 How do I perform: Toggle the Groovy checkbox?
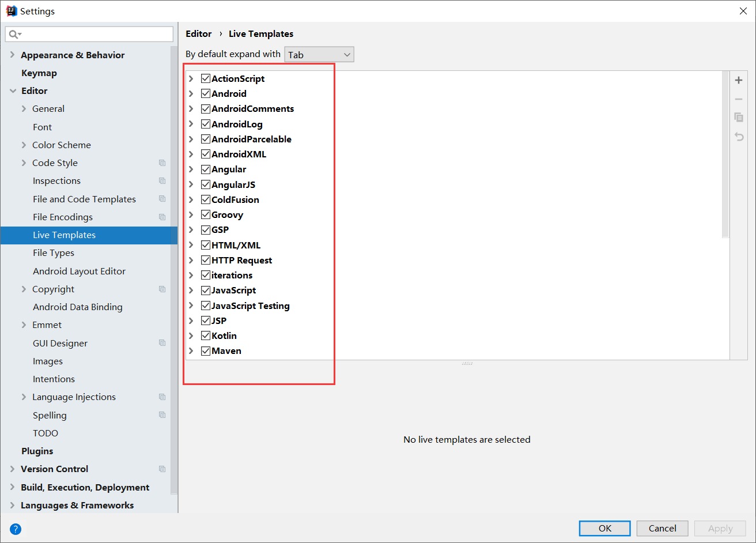pos(206,214)
